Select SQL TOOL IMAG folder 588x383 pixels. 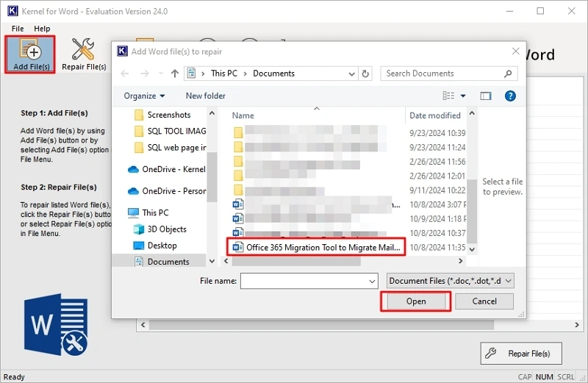click(170, 131)
